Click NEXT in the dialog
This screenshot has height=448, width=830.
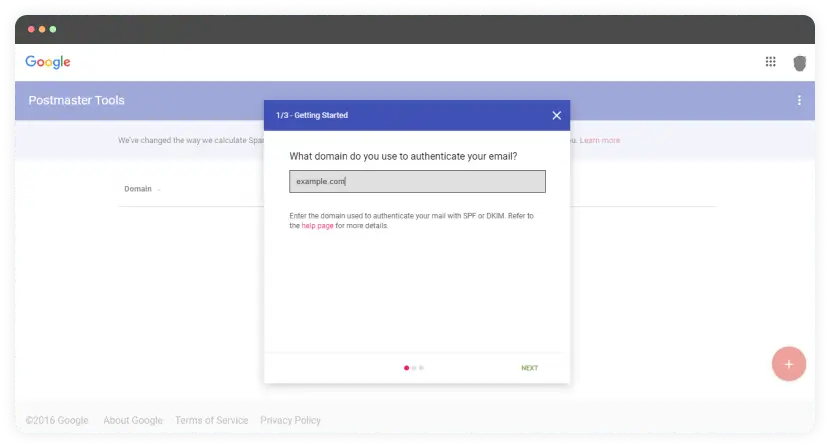[529, 368]
